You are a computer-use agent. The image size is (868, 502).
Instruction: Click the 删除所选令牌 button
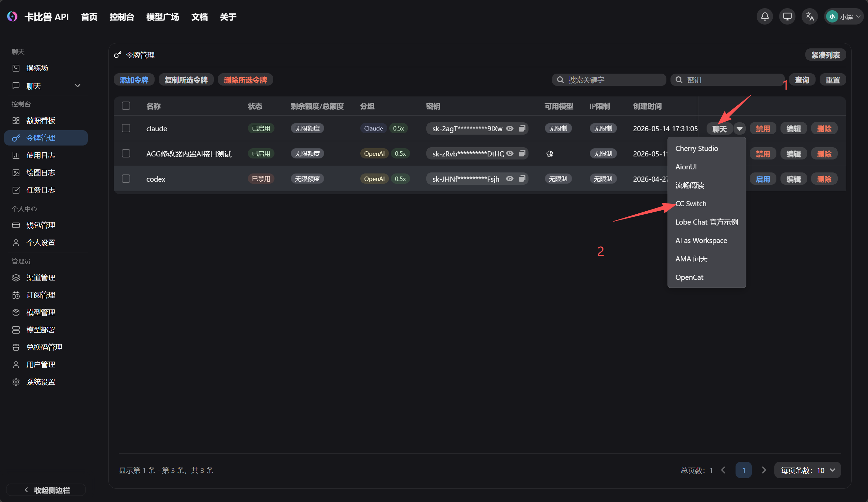(x=245, y=80)
